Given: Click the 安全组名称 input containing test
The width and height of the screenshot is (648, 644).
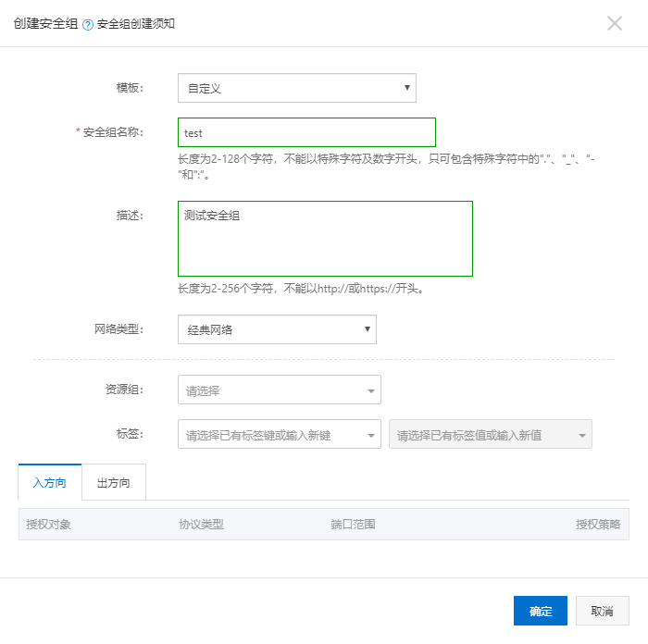Looking at the screenshot, I should tap(306, 132).
